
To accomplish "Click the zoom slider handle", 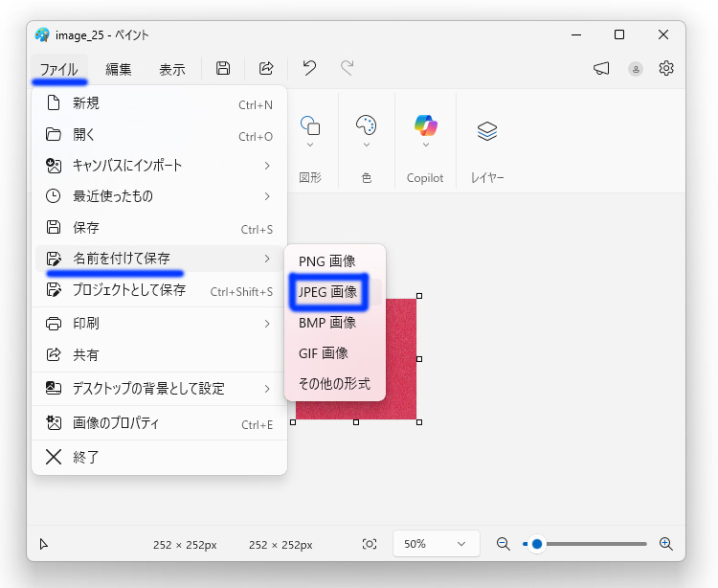I will [x=537, y=544].
